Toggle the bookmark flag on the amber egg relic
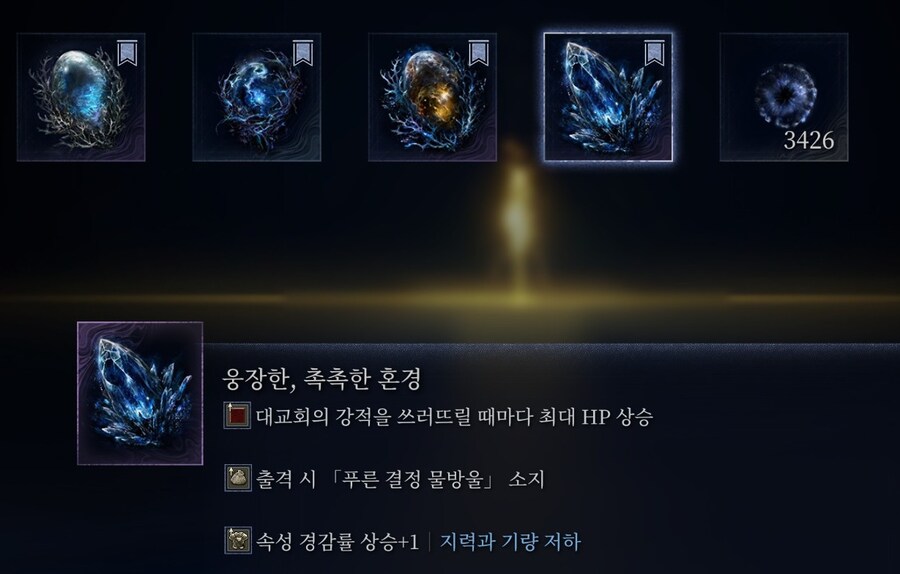The width and height of the screenshot is (900, 574). pyautogui.click(x=479, y=53)
